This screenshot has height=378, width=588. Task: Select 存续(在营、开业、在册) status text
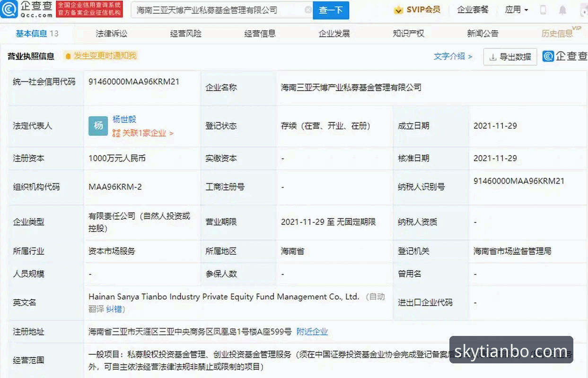(x=325, y=126)
